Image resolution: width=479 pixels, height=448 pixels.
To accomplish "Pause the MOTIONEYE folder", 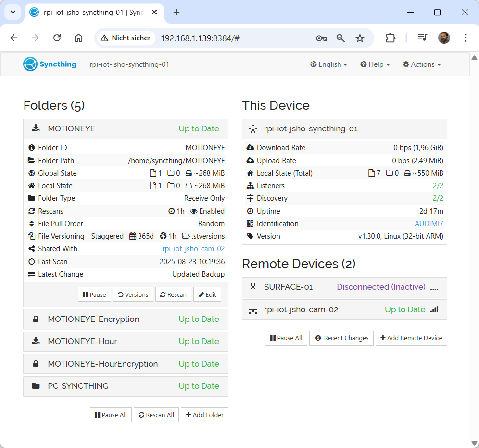I will tap(94, 294).
